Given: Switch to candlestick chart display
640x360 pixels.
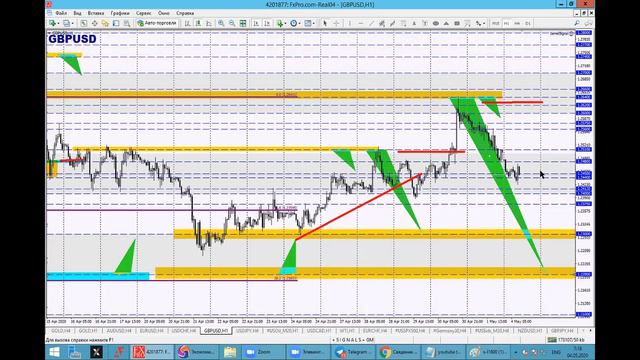Looking at the screenshot, I should pyautogui.click(x=198, y=23).
